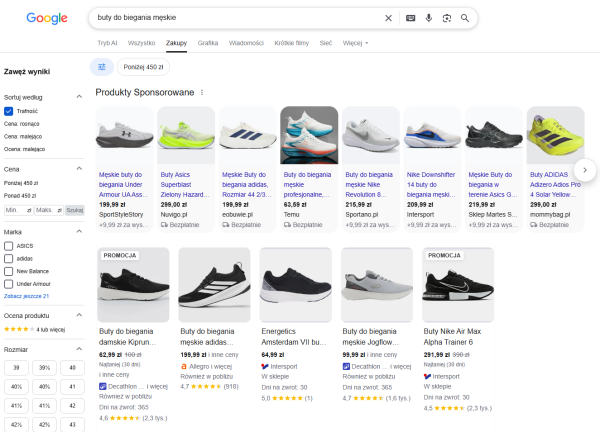600x432 pixels.
Task: Click the Decathlon icon under Jogflow shoes
Action: [x=346, y=367]
